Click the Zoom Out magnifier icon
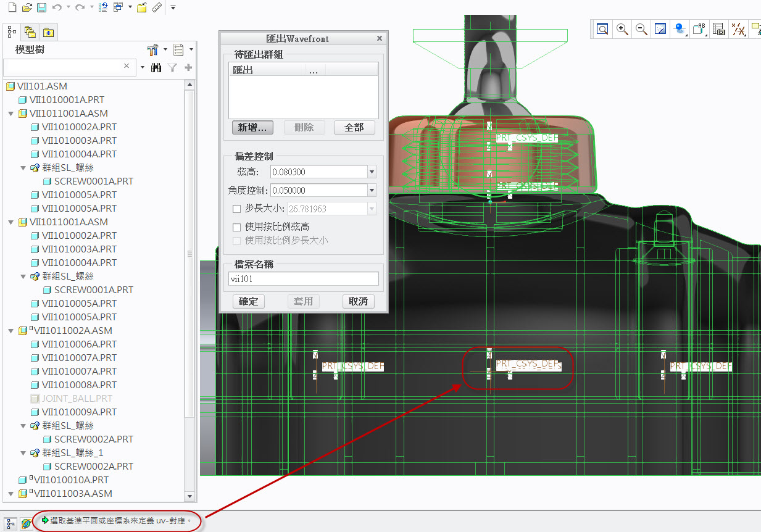 (x=641, y=28)
